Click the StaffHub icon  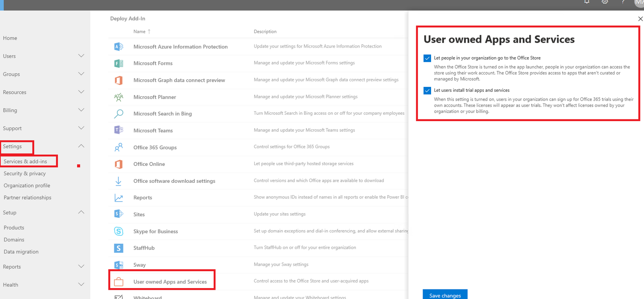click(118, 248)
